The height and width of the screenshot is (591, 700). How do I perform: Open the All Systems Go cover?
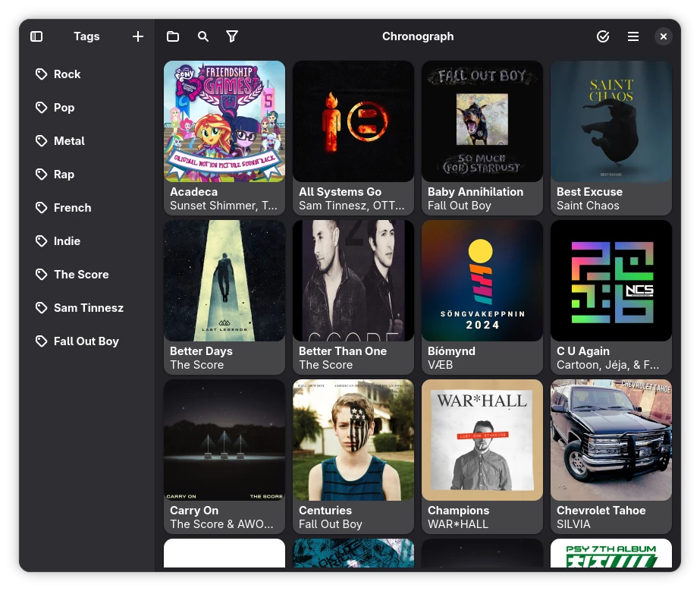click(353, 121)
